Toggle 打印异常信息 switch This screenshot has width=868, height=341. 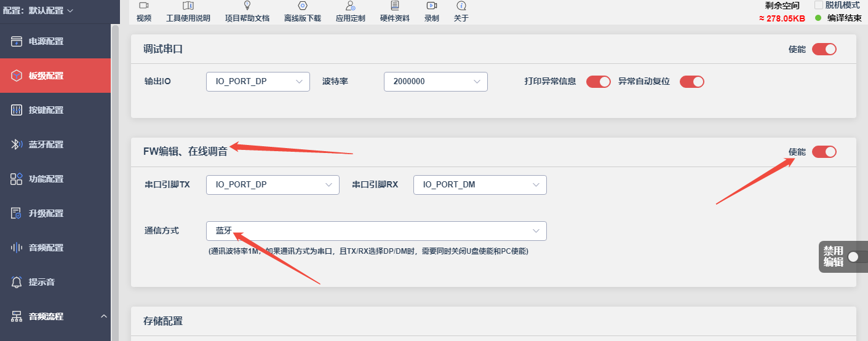(599, 81)
